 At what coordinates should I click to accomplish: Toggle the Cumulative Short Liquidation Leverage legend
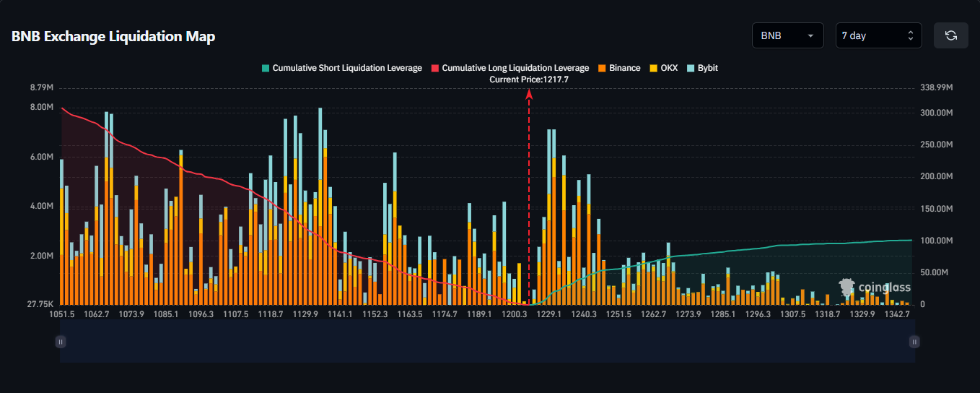click(341, 68)
